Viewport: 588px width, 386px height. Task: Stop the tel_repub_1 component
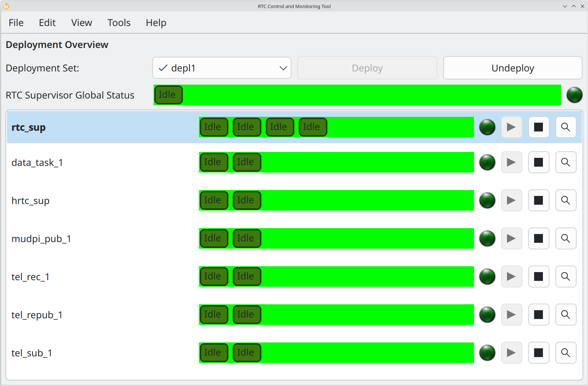(539, 315)
